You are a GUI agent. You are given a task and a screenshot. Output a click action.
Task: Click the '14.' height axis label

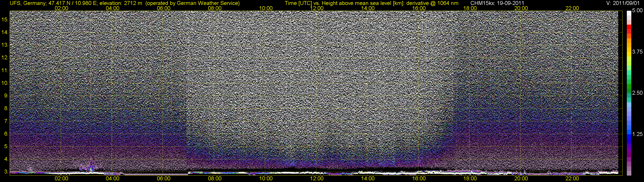(5, 32)
